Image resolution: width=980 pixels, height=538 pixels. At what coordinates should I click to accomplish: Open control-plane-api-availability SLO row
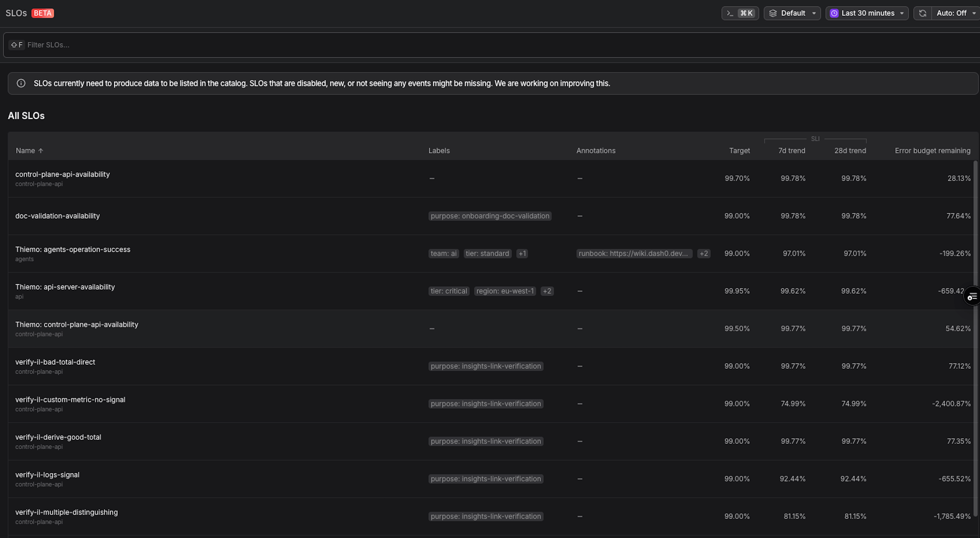[x=491, y=178]
